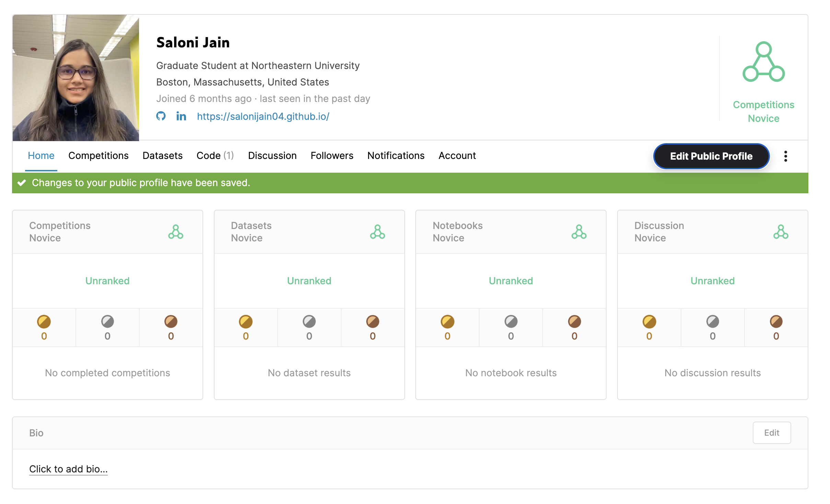Viewport: 830px width, 504px height.
Task: Switch to the Competitions tab
Action: 98,156
